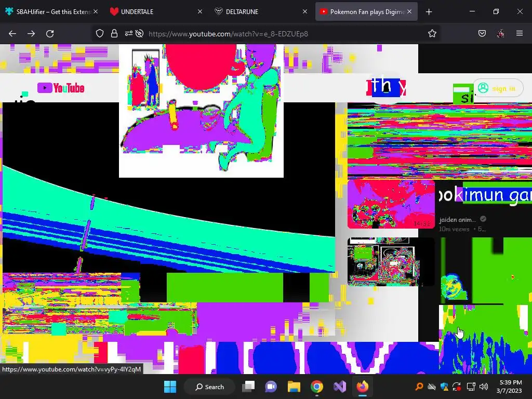This screenshot has width=532, height=399.
Task: Click the taskbar Search box
Action: coord(209,387)
